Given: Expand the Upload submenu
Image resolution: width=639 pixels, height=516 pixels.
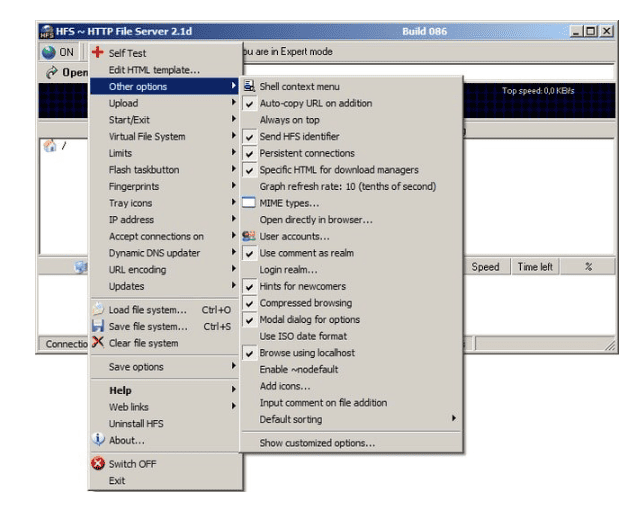Looking at the screenshot, I should click(164, 103).
